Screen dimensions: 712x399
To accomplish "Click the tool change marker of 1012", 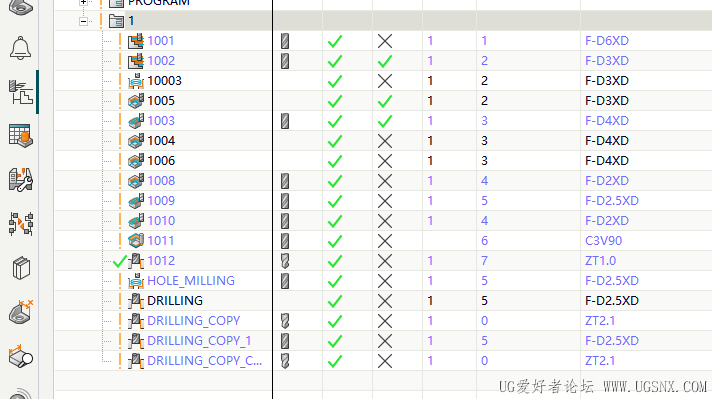I will (x=285, y=261).
